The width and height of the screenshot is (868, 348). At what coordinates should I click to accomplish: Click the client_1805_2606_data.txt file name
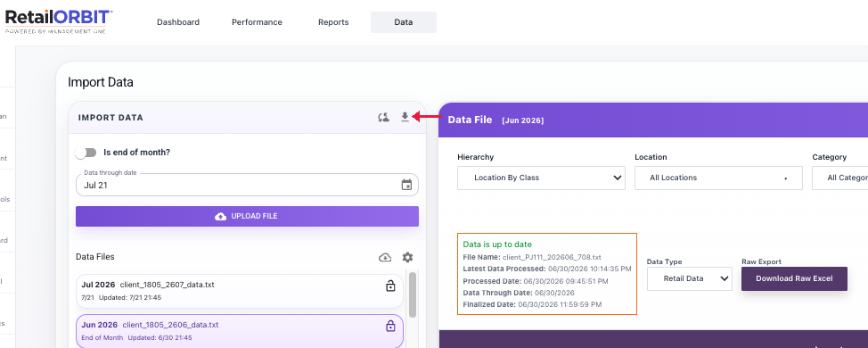coord(170,325)
